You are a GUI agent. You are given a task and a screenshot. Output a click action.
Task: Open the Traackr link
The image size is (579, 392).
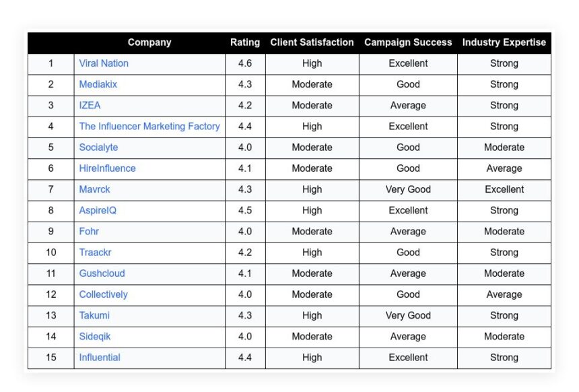pos(96,253)
